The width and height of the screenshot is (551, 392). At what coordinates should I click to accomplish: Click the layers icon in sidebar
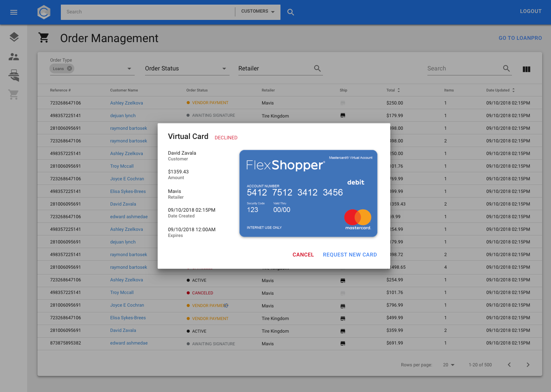pos(14,37)
